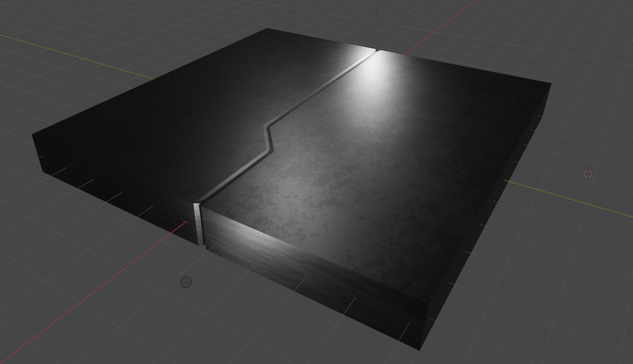This screenshot has width=633, height=364.
Task: Click the leftmost top corner of the slab
Action: tap(32, 135)
